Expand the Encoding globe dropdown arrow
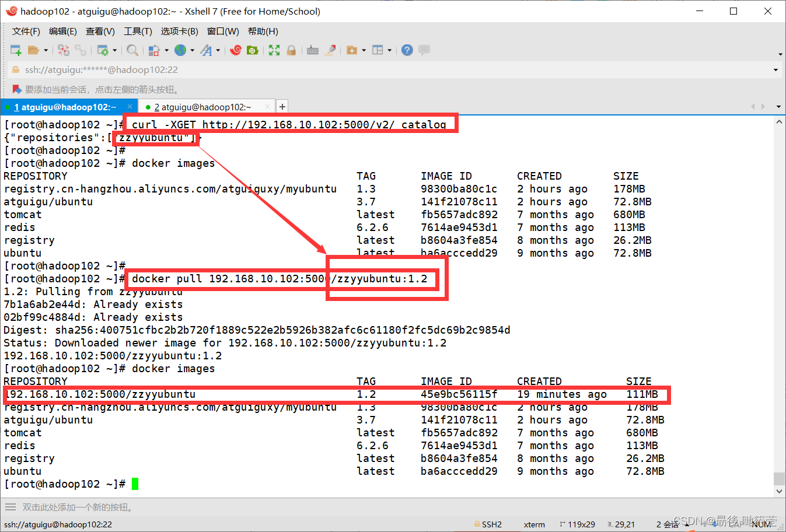Image resolution: width=786 pixels, height=532 pixels. (x=192, y=50)
